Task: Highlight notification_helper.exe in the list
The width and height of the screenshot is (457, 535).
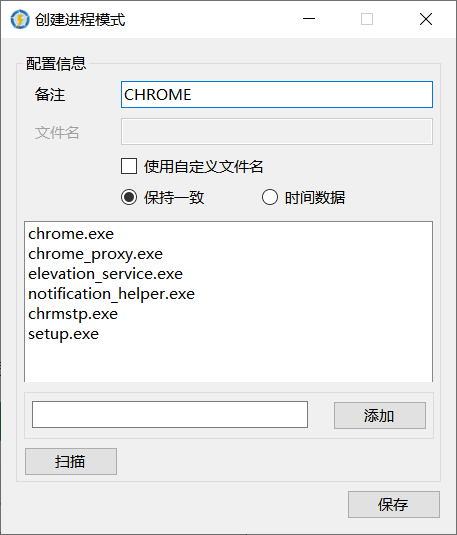Action: pos(112,294)
